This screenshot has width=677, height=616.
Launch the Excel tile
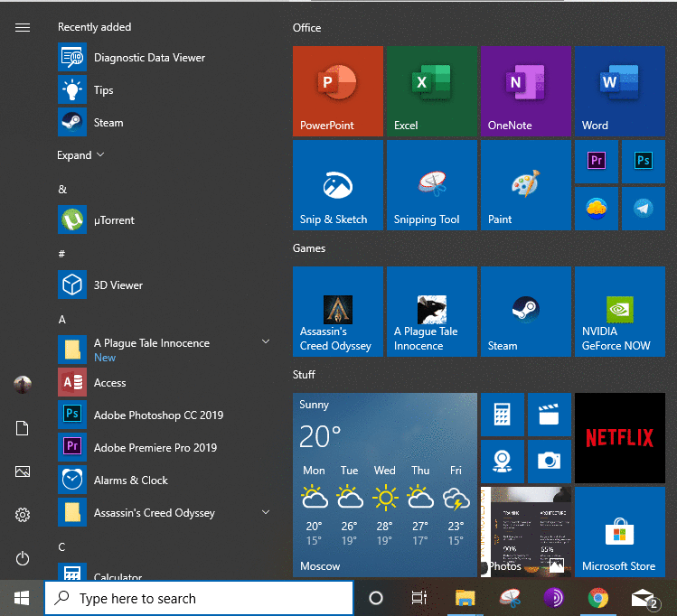(432, 91)
